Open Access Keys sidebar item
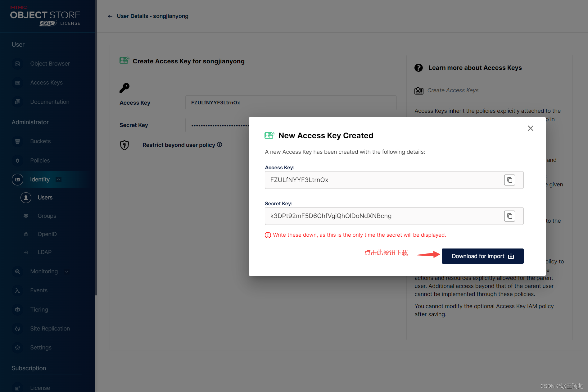 47,83
